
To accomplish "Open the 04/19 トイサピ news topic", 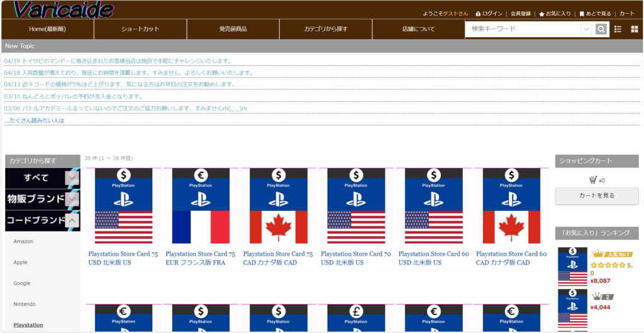I will pyautogui.click(x=118, y=61).
